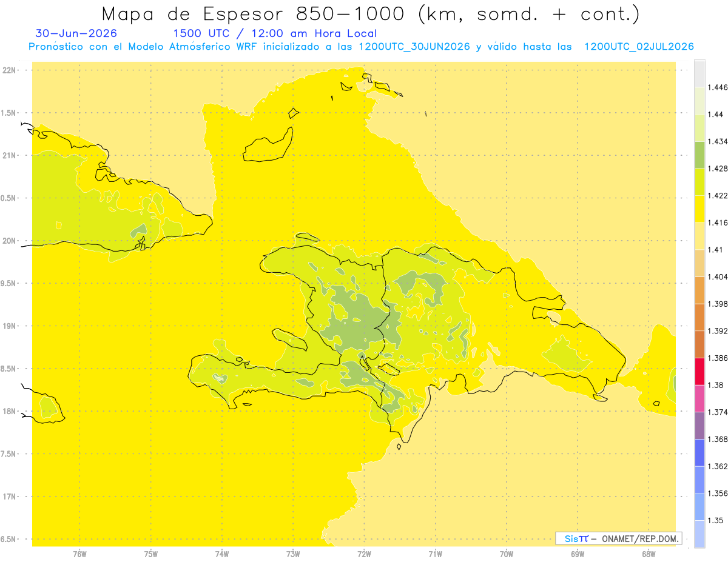Click the ONAMET/REP.DOM. logo box
Screen dimensions: 728x562
(x=619, y=538)
